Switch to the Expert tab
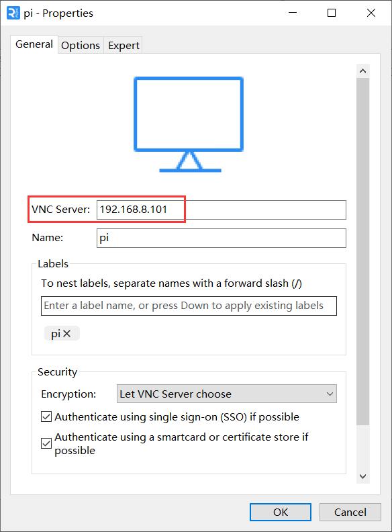 [x=124, y=46]
